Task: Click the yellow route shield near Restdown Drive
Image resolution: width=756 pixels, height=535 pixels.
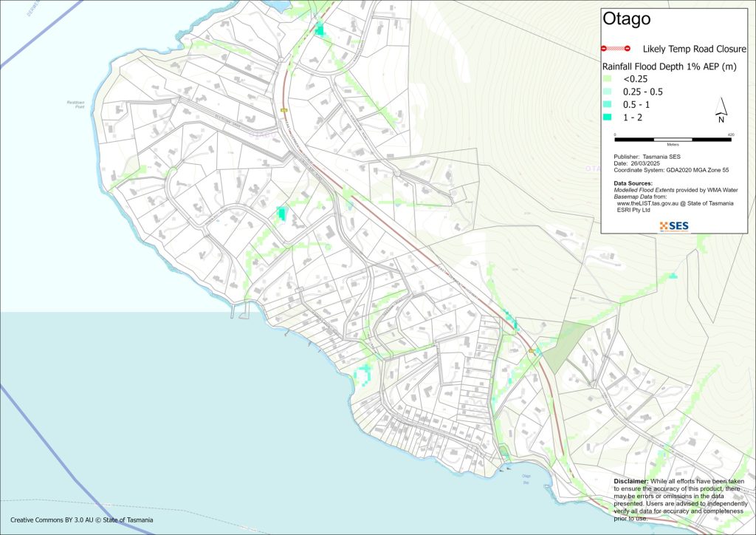Action: (x=283, y=111)
